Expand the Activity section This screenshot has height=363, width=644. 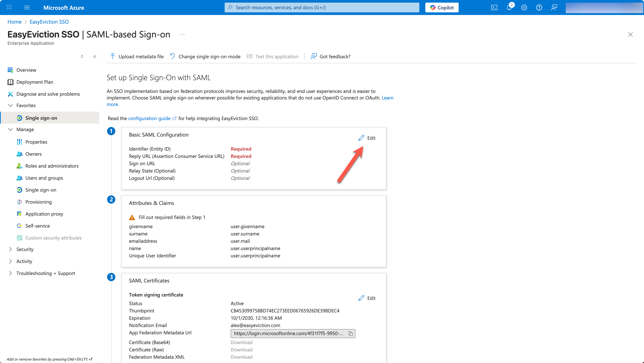(x=10, y=261)
